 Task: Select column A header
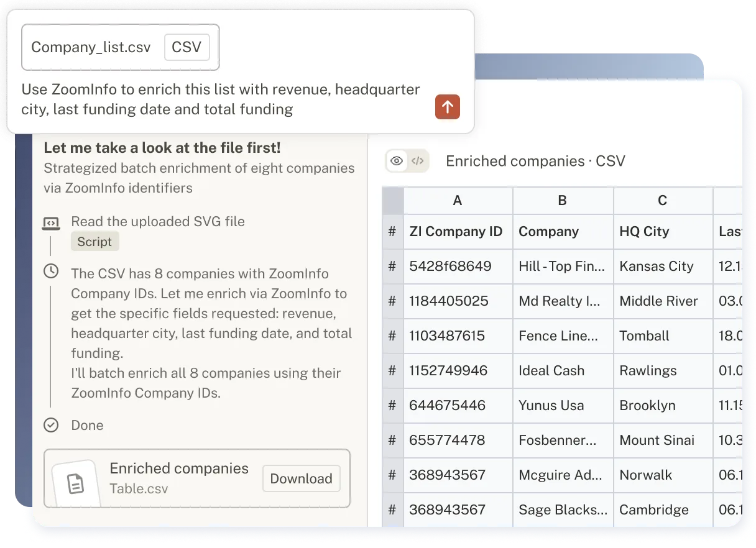(x=458, y=201)
